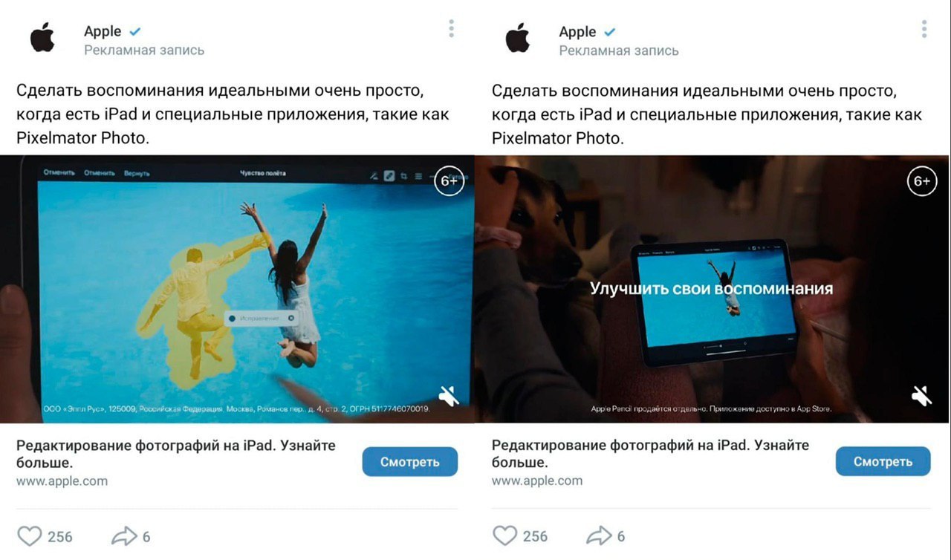The width and height of the screenshot is (951, 560).
Task: Open the right post's three-dot options menu
Action: point(924,29)
